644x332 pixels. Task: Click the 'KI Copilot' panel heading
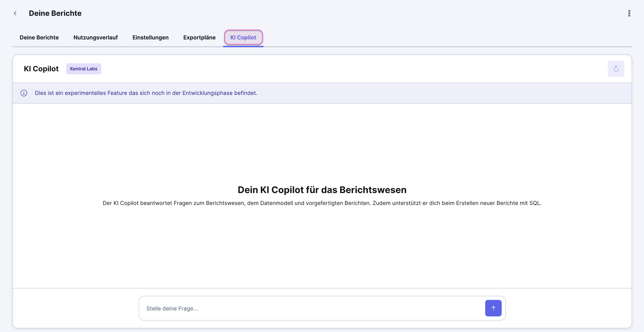click(x=41, y=69)
